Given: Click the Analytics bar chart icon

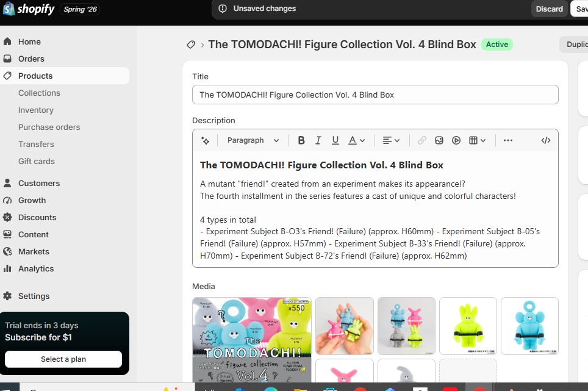Looking at the screenshot, I should coord(7,268).
